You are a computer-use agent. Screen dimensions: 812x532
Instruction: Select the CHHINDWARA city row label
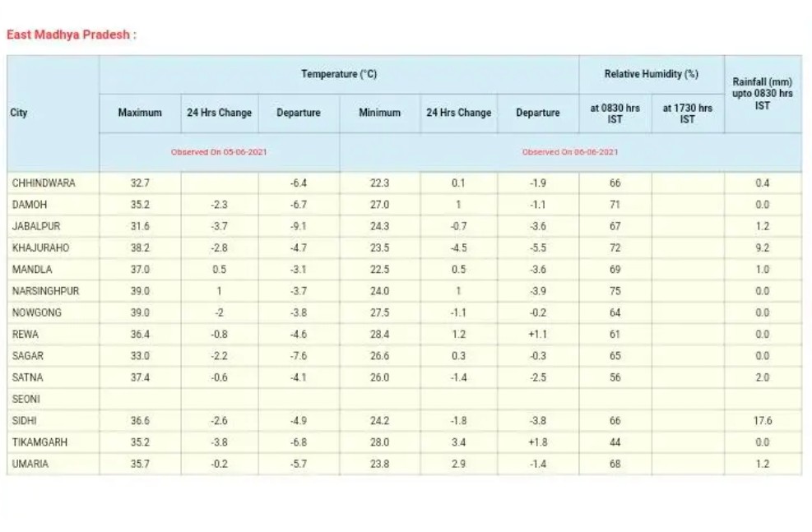point(44,183)
